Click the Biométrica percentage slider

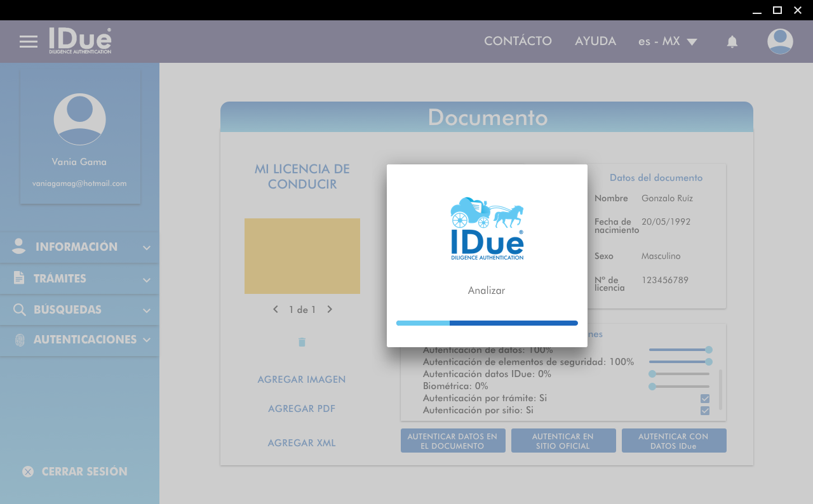[680, 387]
